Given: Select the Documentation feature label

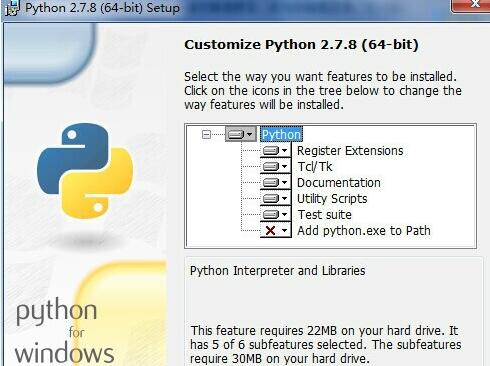Looking at the screenshot, I should click(x=339, y=182).
